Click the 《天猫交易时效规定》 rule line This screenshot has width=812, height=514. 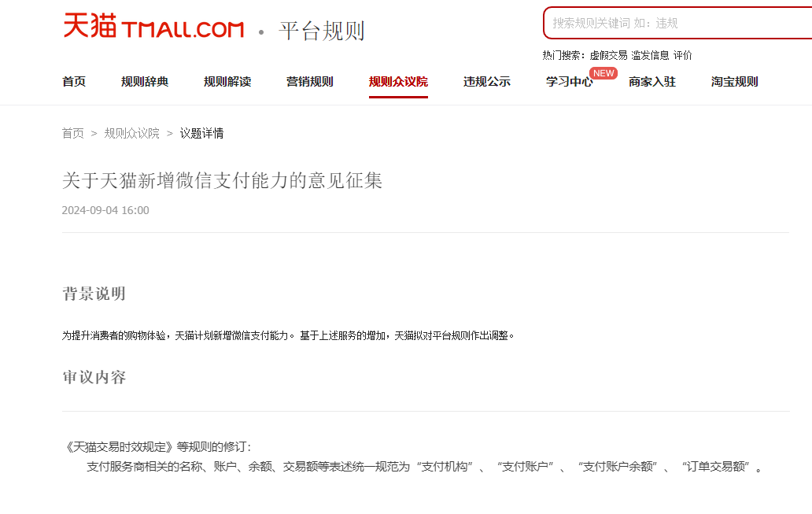[x=157, y=447]
